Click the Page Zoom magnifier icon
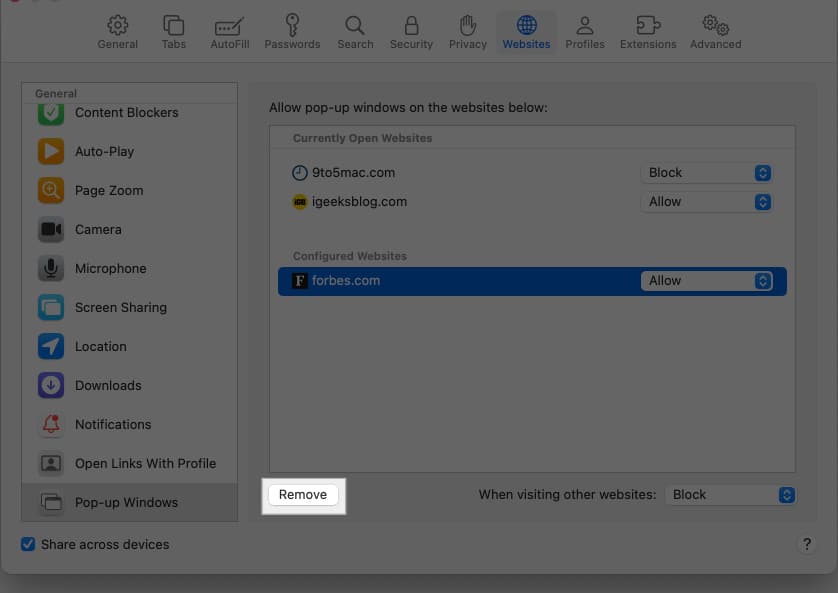838x593 pixels. coord(51,191)
